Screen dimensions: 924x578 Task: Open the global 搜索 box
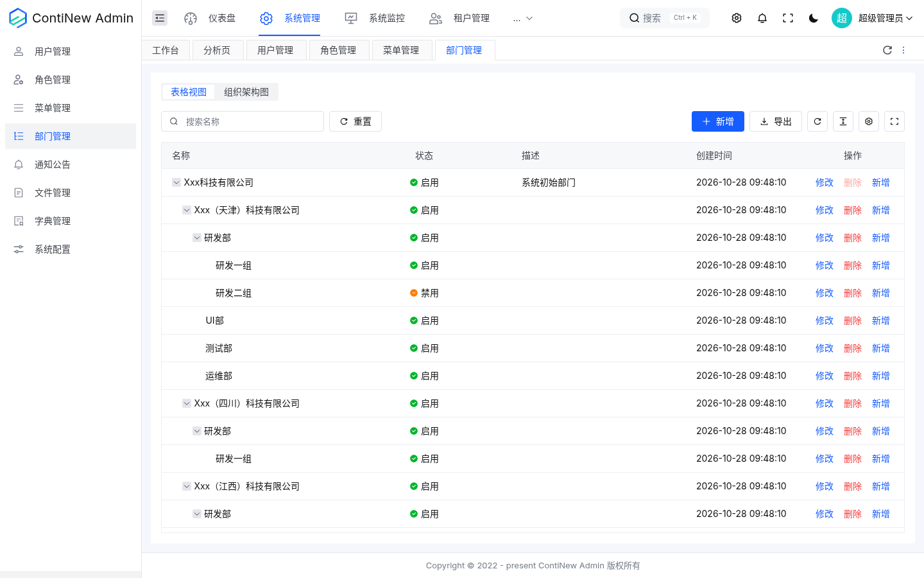[x=665, y=18]
